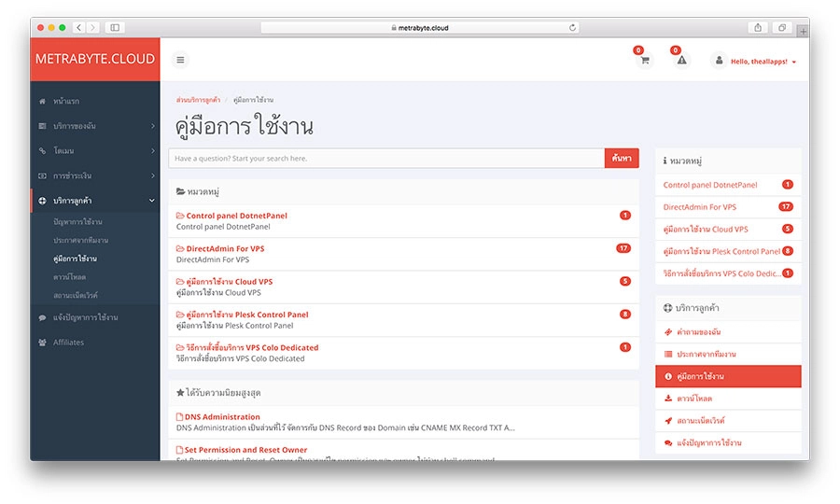Open Affiliates in sidebar
The width and height of the screenshot is (840, 504).
point(68,343)
